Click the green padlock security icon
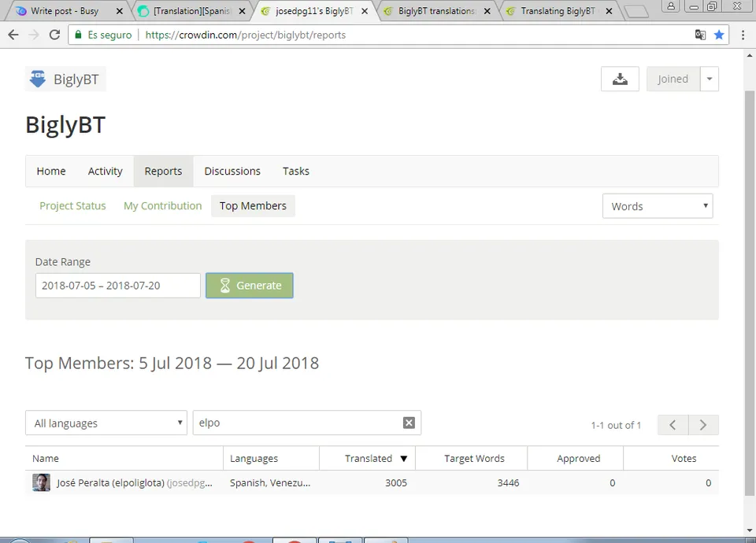 (x=78, y=35)
